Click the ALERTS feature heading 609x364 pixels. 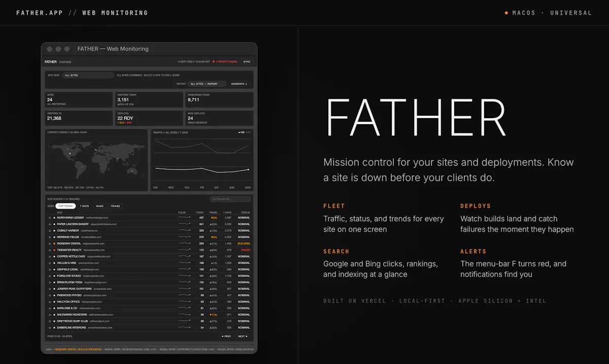tap(473, 251)
